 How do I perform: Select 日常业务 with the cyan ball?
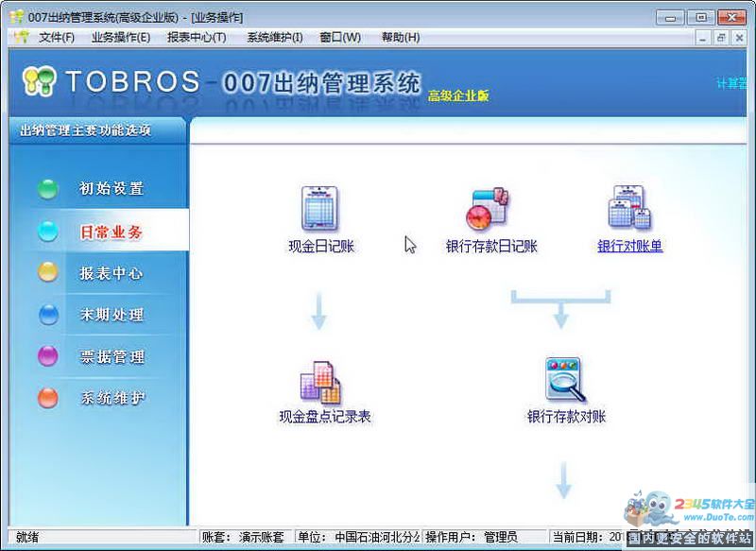[x=98, y=232]
